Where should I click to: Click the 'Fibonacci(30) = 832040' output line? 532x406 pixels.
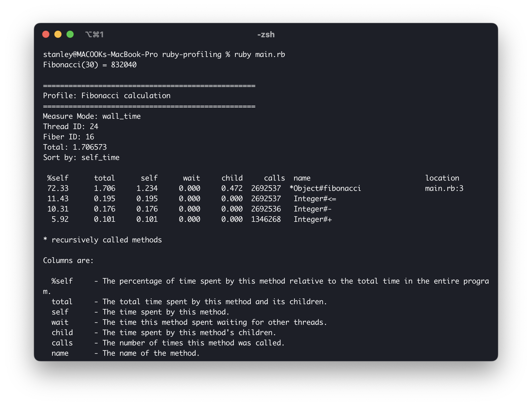(90, 65)
